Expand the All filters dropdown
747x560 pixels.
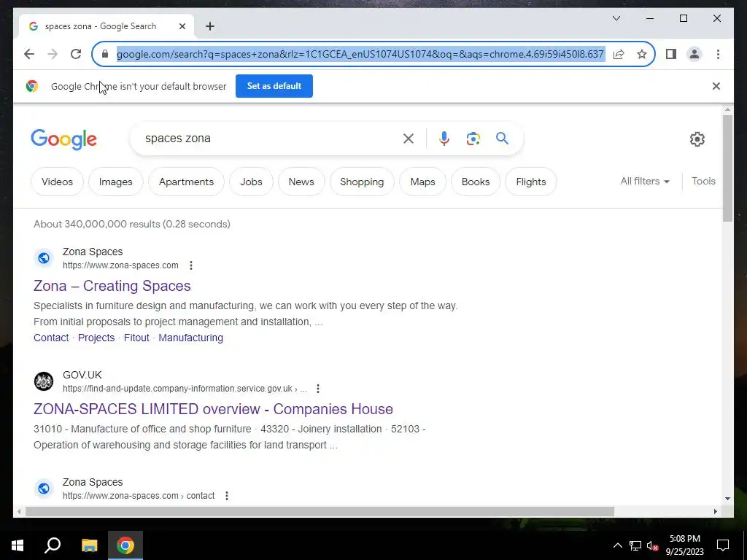coord(645,182)
